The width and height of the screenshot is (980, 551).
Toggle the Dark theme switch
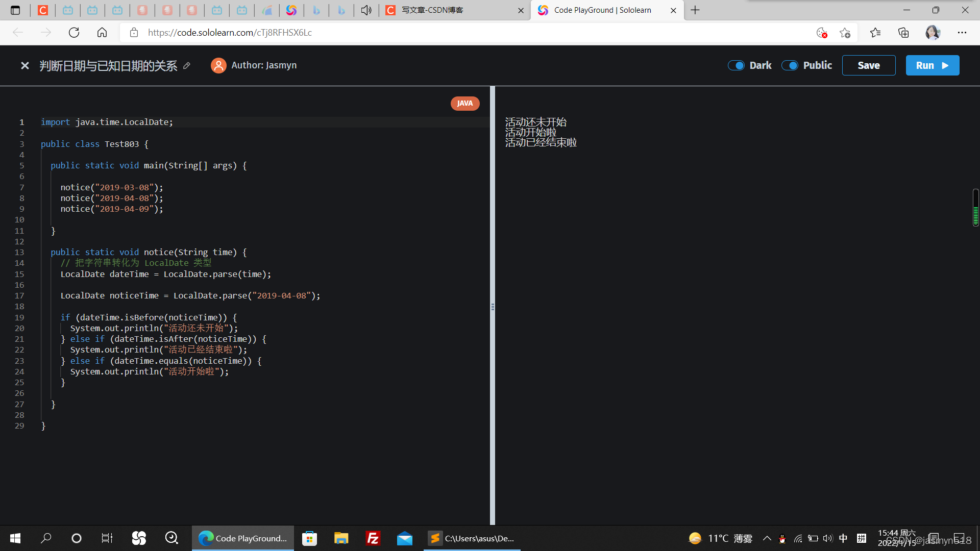[736, 65]
